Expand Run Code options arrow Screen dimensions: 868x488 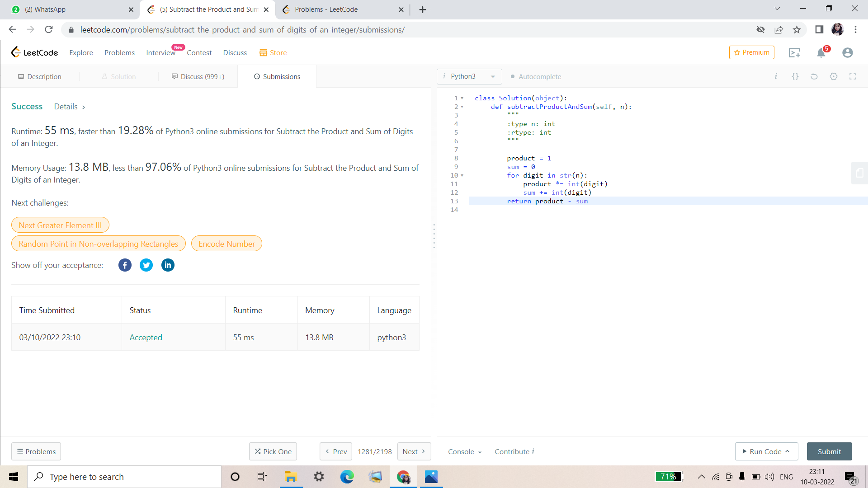(787, 451)
